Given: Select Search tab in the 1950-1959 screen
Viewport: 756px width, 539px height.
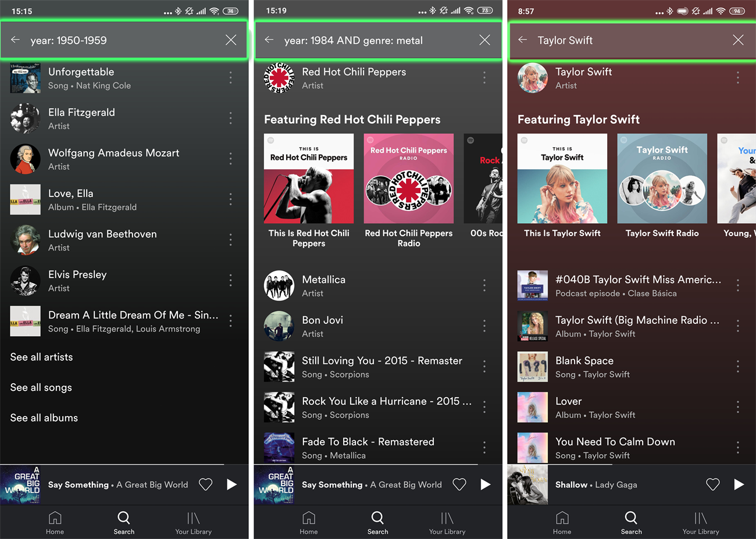Looking at the screenshot, I should click(x=124, y=523).
